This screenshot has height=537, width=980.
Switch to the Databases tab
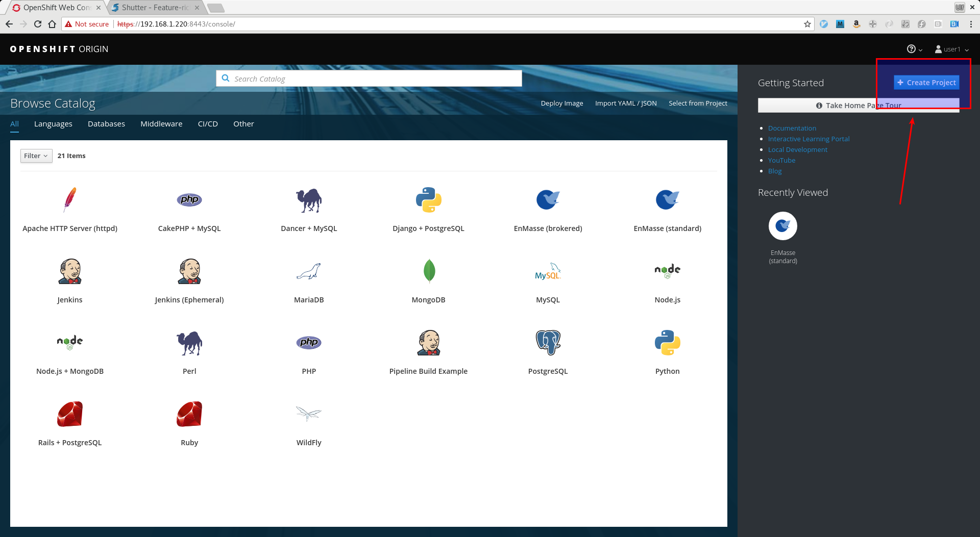[106, 124]
